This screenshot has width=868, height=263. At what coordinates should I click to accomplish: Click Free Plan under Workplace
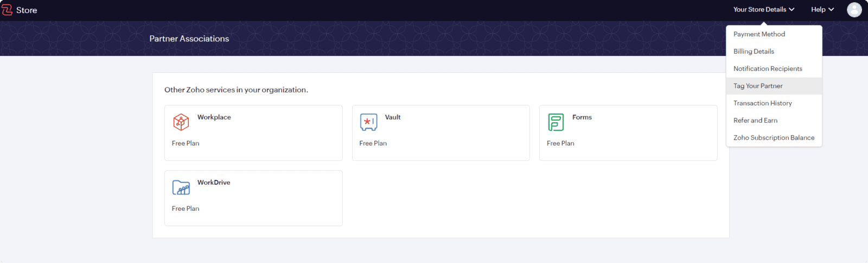[x=186, y=143]
